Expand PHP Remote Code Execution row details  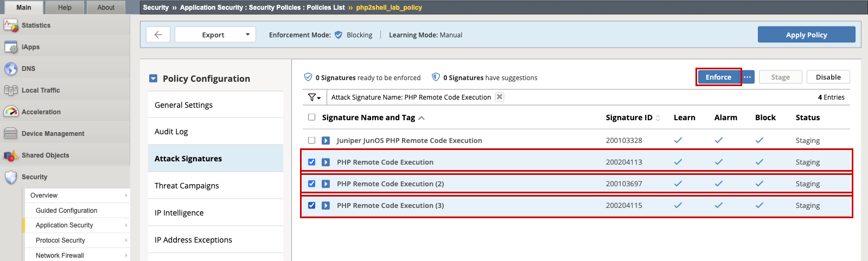325,162
